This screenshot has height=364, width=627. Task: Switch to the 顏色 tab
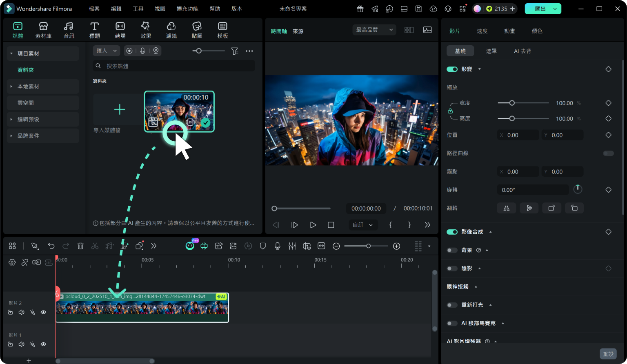coord(537,31)
